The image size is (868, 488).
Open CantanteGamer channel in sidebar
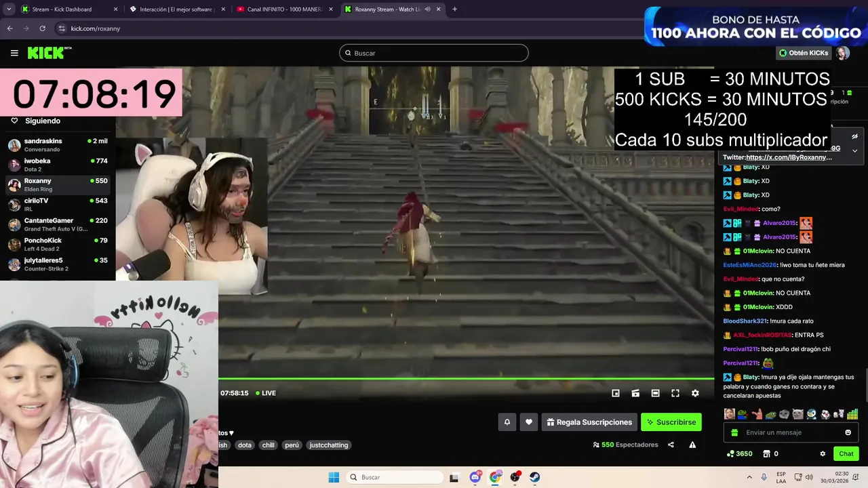click(x=58, y=224)
